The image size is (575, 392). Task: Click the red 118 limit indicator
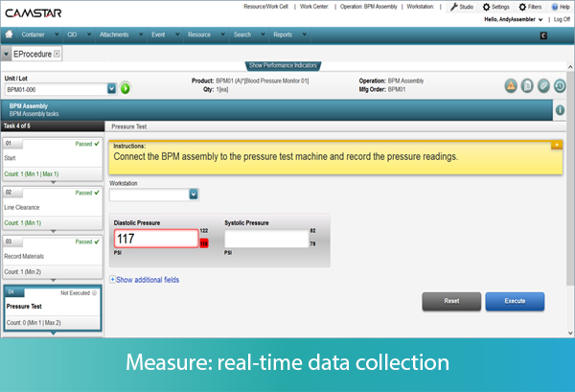(204, 243)
